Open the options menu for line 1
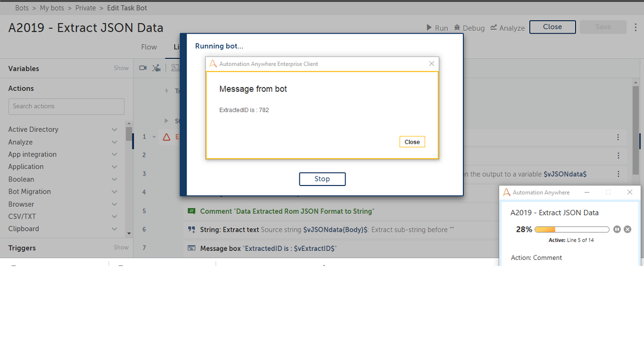Viewport: 644px width, 362px height. 618,137
